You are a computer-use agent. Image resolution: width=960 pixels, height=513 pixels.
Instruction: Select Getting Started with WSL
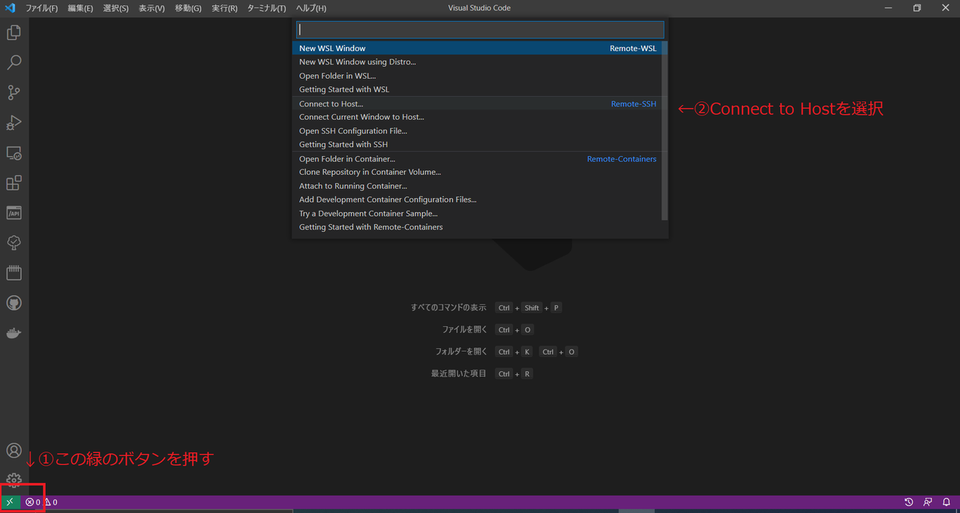(478, 89)
